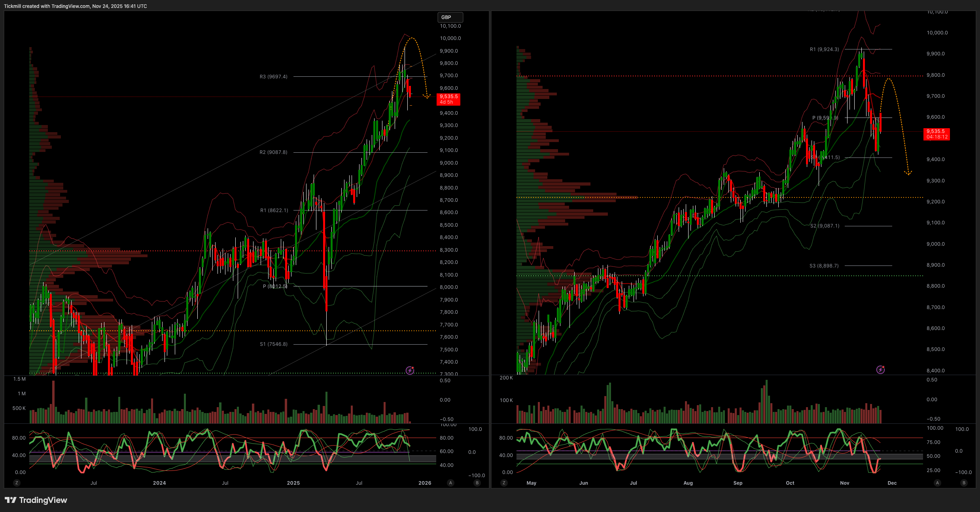980x512 pixels.
Task: Open the GBP currency selector
Action: 450,17
